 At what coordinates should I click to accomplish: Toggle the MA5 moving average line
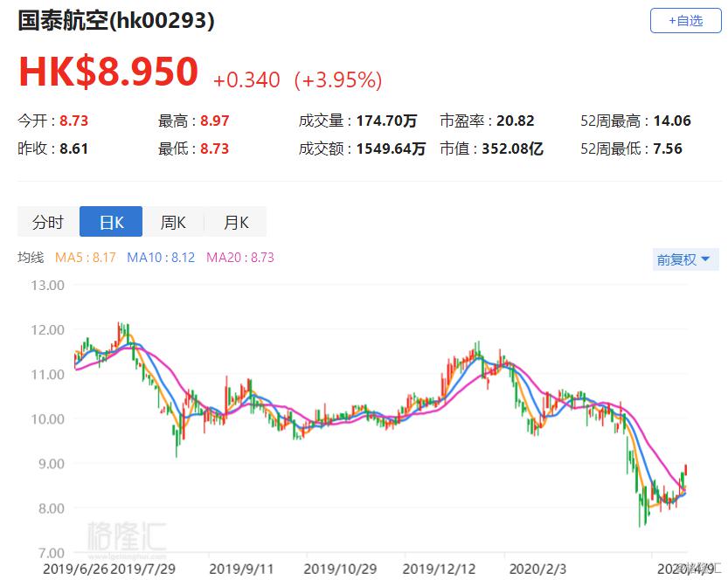[x=87, y=259]
